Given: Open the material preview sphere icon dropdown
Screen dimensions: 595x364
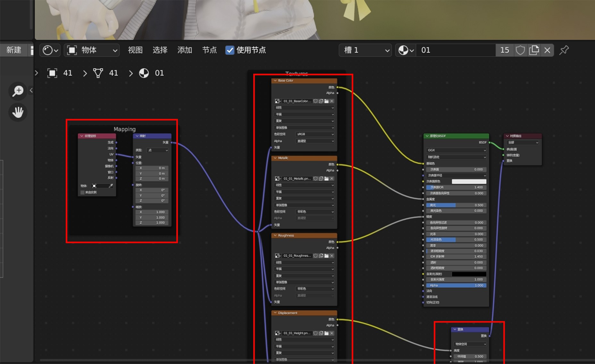Looking at the screenshot, I should tap(405, 50).
